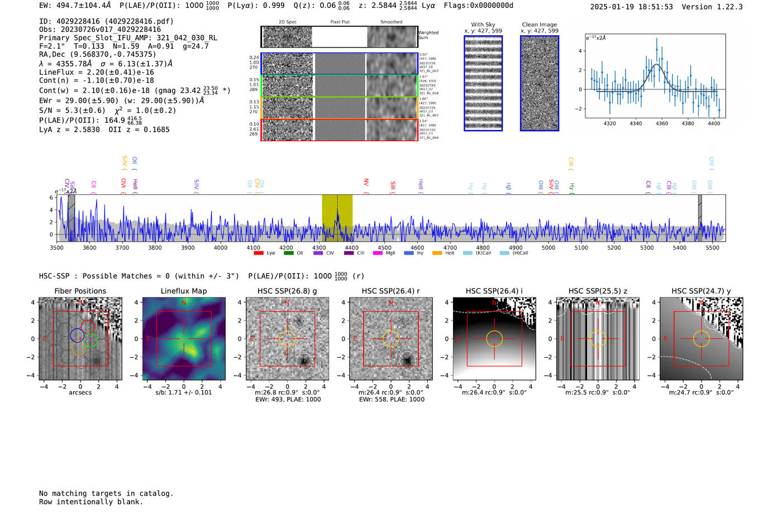Select the (K)CaII legend swatch
Image resolution: width=782 pixels, height=532 pixels.
click(468, 253)
